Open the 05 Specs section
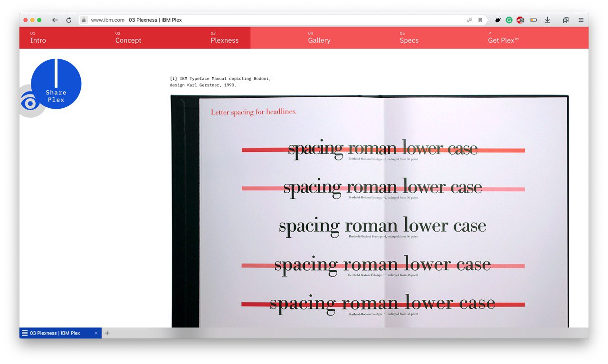The image size is (608, 364). (409, 37)
